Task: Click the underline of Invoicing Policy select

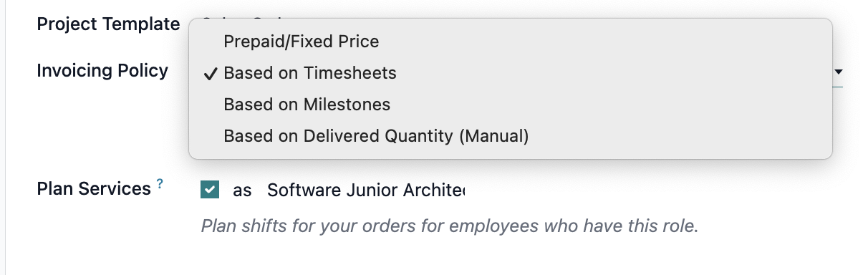Action: tap(838, 87)
